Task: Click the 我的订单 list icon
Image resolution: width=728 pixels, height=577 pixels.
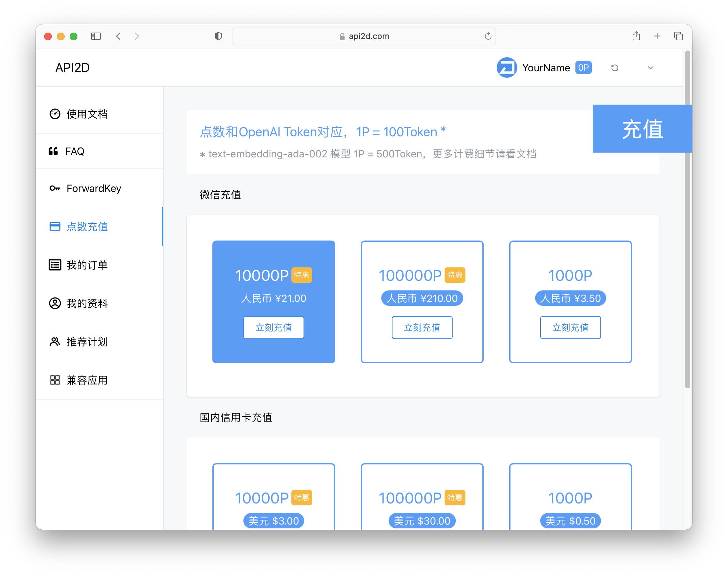Action: click(55, 265)
